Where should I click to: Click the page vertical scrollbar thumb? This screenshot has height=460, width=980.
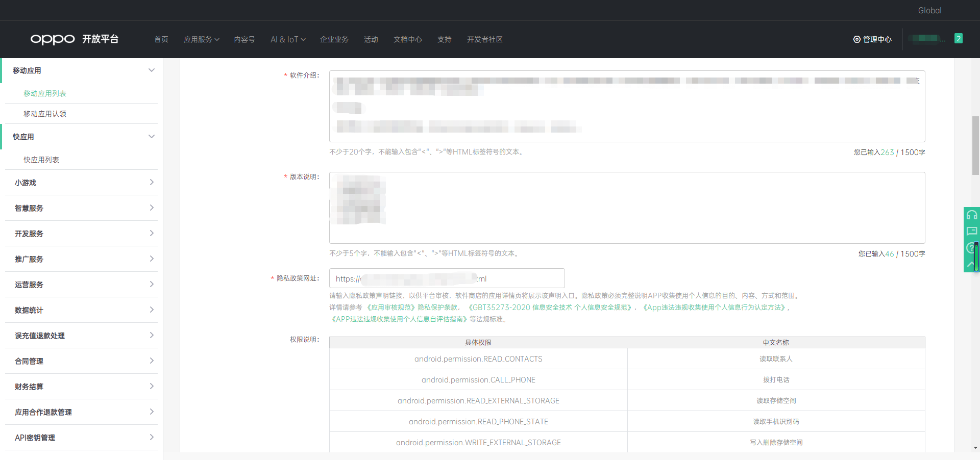point(975,145)
